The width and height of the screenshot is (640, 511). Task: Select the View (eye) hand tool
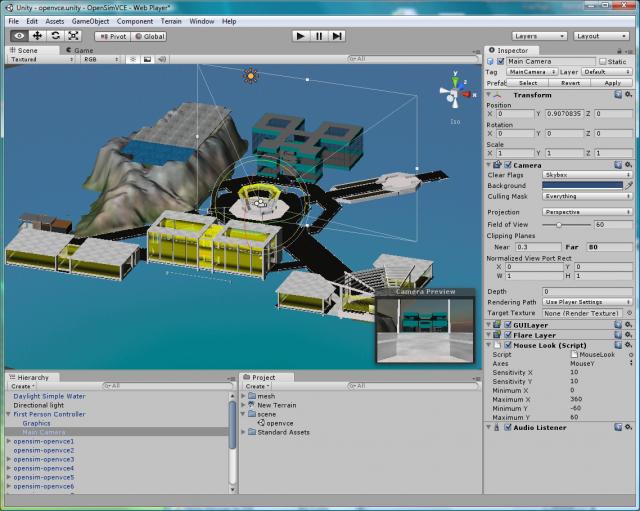coord(19,36)
